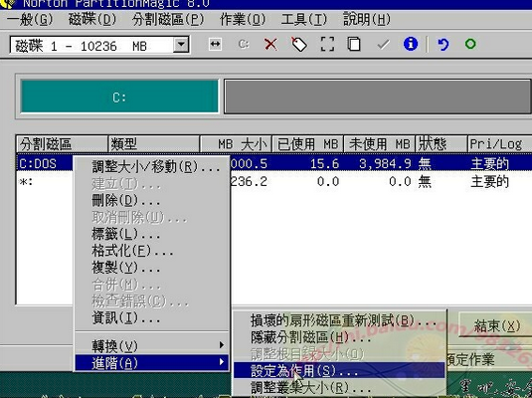The image size is (532, 398).
Task: Select 設定為作用(S) submenu item
Action: (339, 370)
